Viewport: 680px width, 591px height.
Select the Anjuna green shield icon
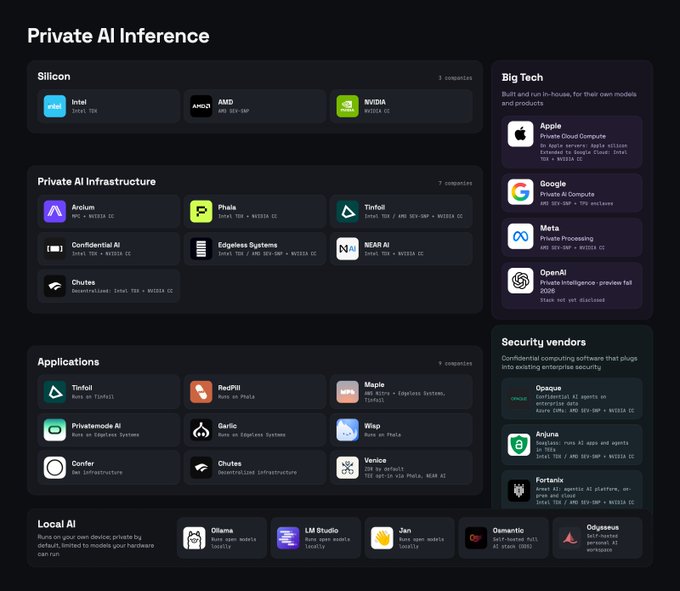[x=519, y=445]
